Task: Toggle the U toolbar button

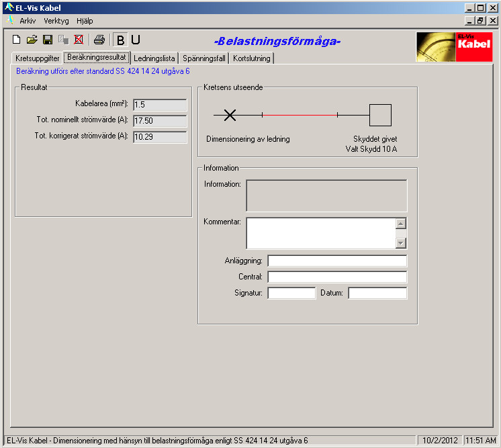Action: coord(136,40)
